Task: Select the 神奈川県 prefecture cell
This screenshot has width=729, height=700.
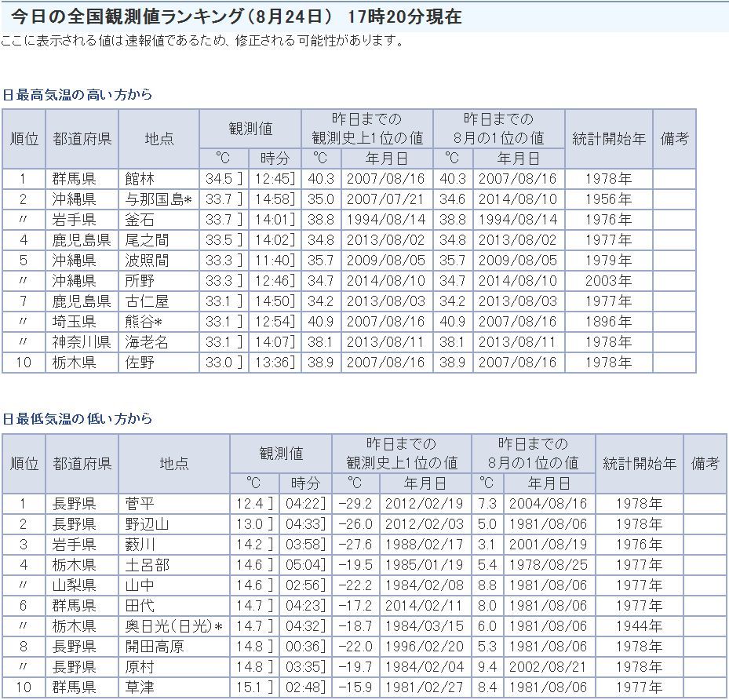Action: tap(82, 342)
